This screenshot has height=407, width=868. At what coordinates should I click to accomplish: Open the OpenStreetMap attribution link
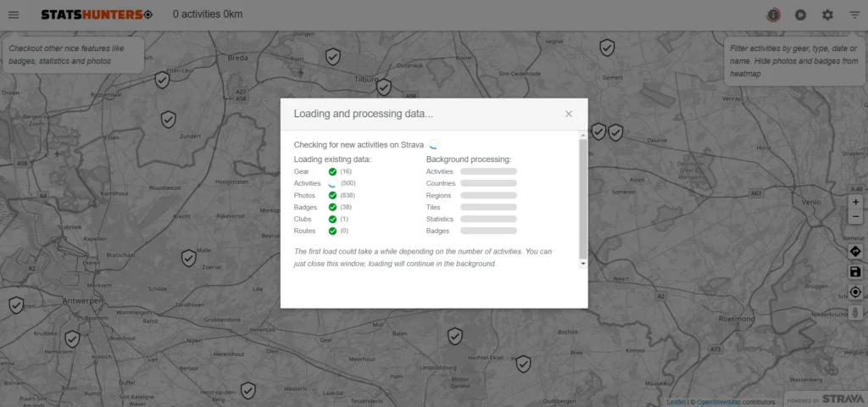(718, 401)
